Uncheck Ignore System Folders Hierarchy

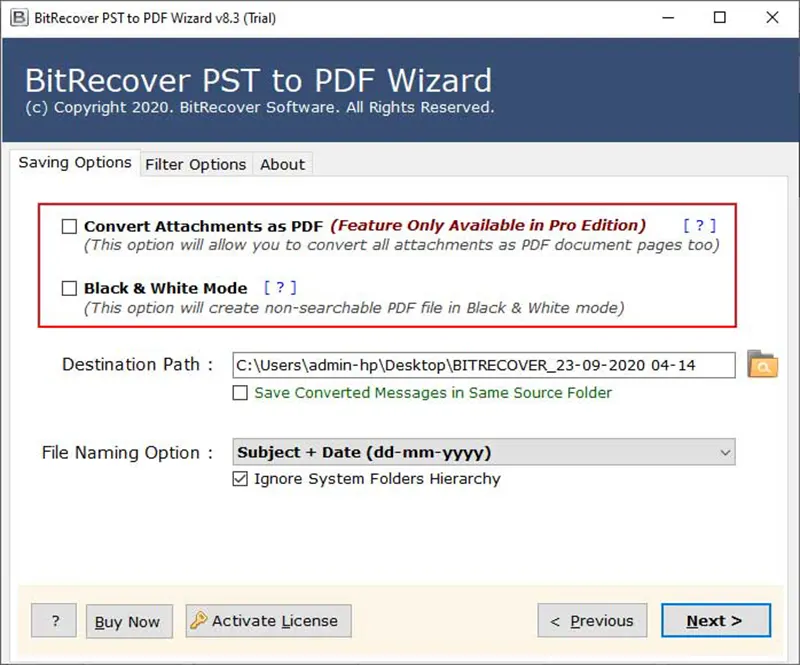pos(240,479)
